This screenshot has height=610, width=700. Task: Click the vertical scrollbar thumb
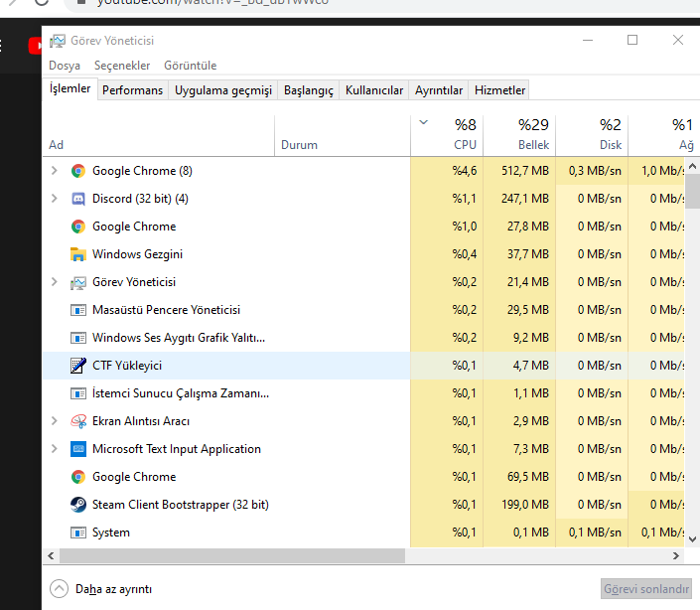[x=692, y=192]
